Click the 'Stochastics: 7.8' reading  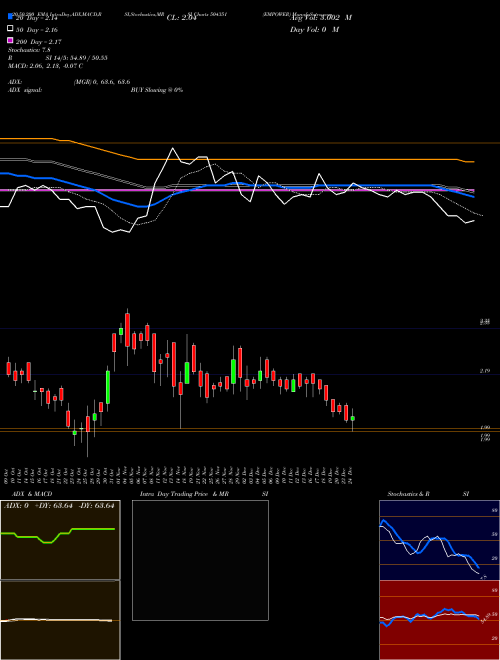coord(29,50)
